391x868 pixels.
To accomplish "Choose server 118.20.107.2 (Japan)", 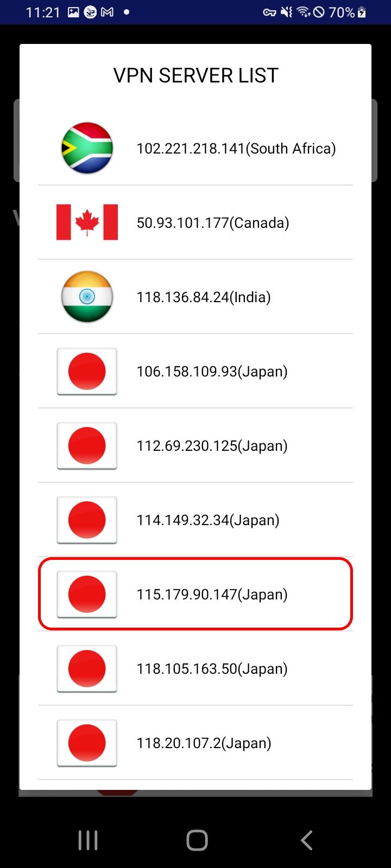I will point(195,743).
